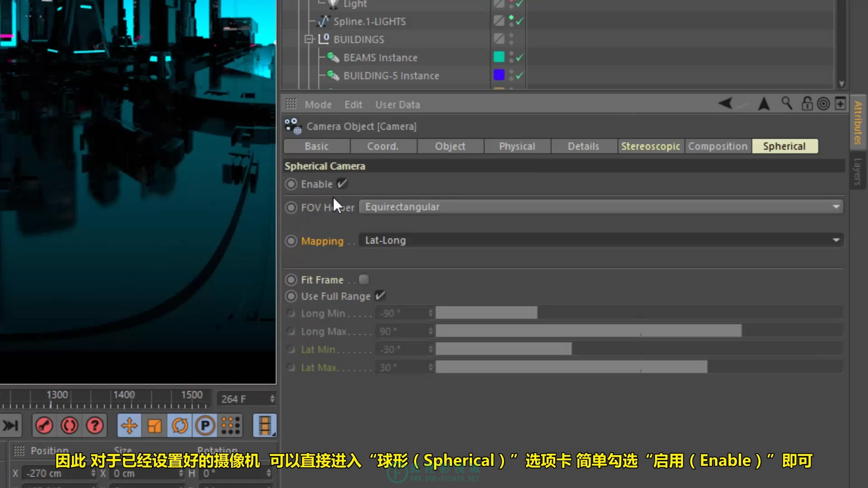Open the Mapping Lat-Long dropdown

click(x=601, y=240)
